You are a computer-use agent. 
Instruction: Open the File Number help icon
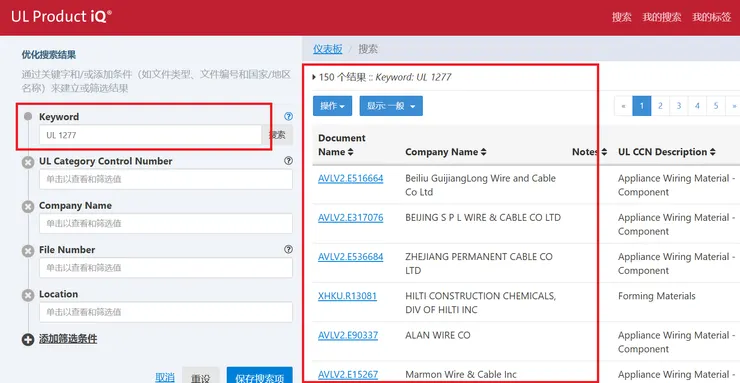click(288, 250)
